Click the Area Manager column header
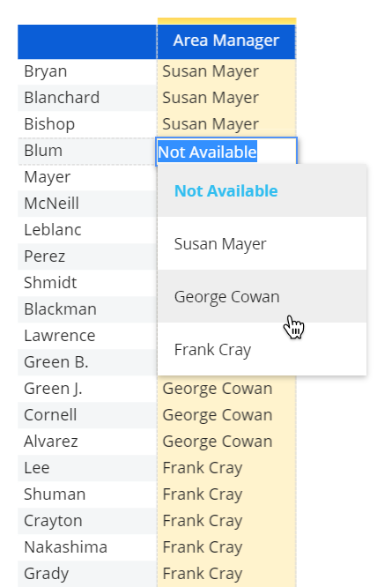This screenshot has height=587, width=392. click(226, 41)
